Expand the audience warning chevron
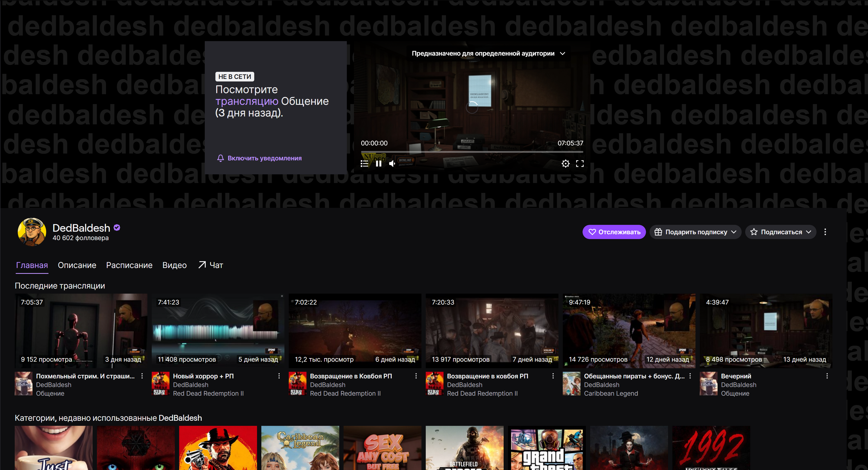Viewport: 868px width, 470px height. click(562, 54)
